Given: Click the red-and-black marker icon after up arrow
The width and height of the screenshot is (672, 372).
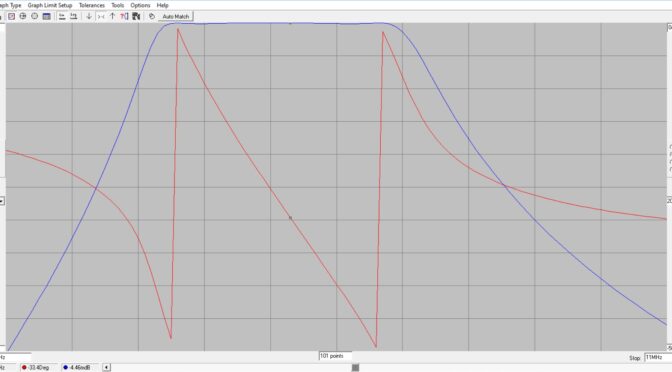Looking at the screenshot, I should click(124, 16).
